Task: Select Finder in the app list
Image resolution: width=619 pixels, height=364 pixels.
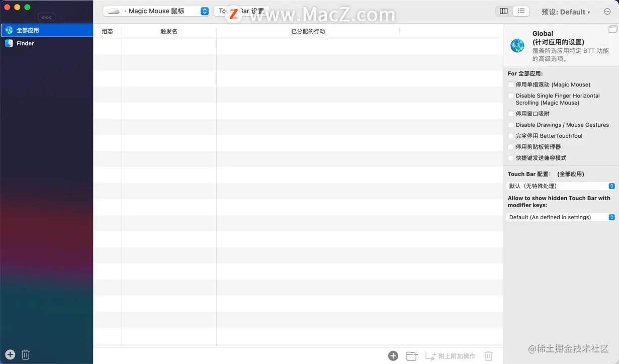Action: (47, 43)
